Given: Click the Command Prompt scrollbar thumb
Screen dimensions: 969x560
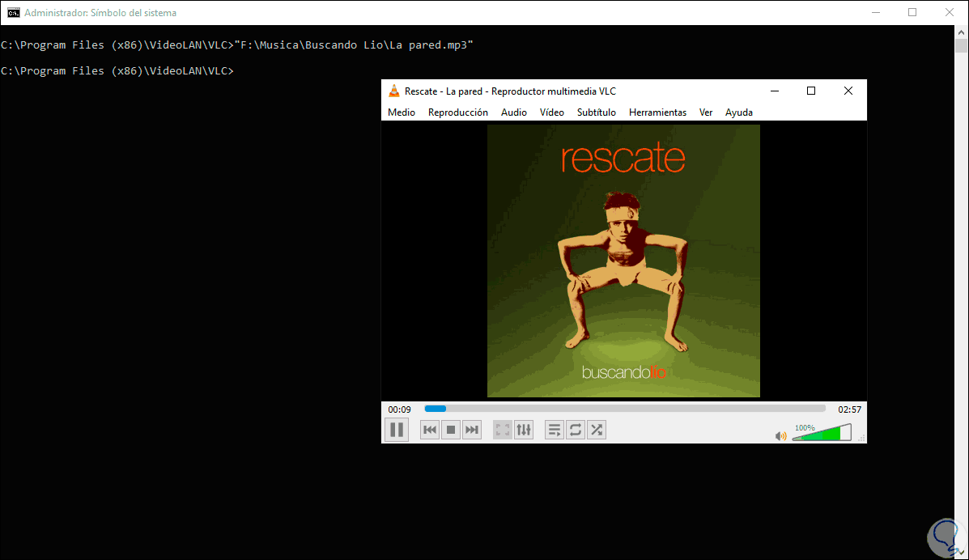Looking at the screenshot, I should point(961,46).
